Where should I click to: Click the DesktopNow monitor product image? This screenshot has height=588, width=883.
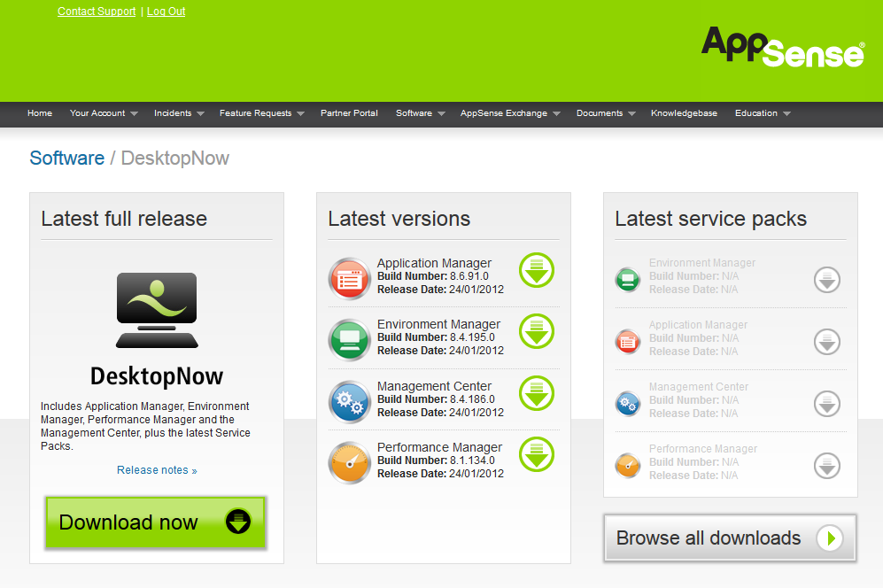[157, 310]
